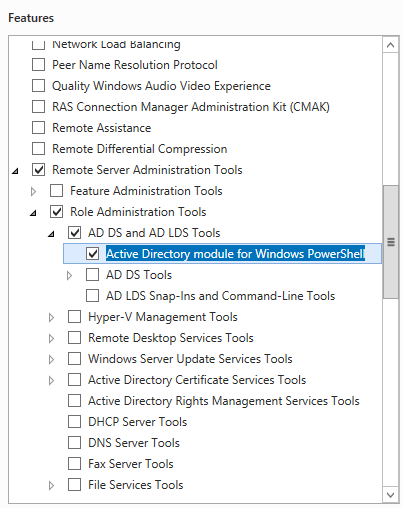Select 'Active Directory Certificate Services Tools' label
The image size is (402, 508).
click(197, 380)
